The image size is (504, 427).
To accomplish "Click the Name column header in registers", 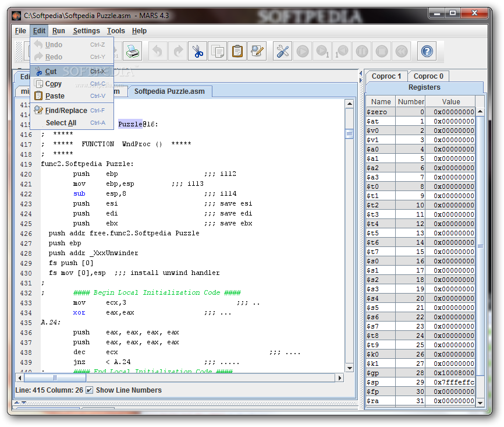I will coord(381,102).
